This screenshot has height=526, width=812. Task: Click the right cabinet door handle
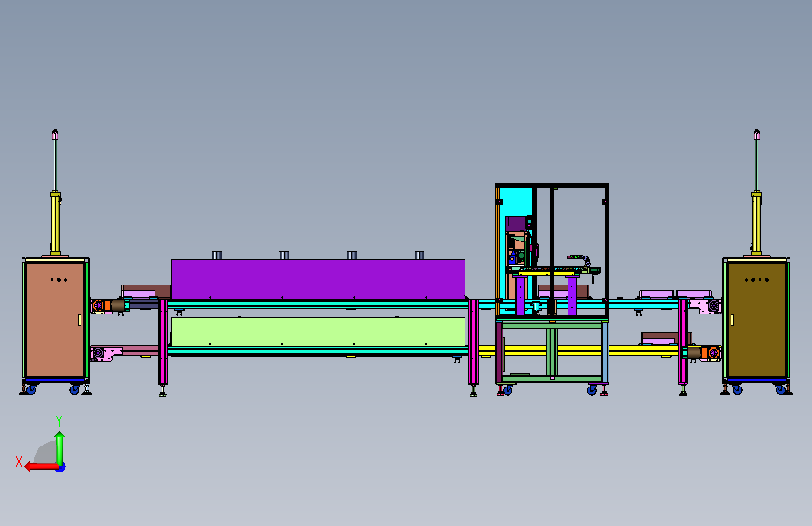coord(731,320)
